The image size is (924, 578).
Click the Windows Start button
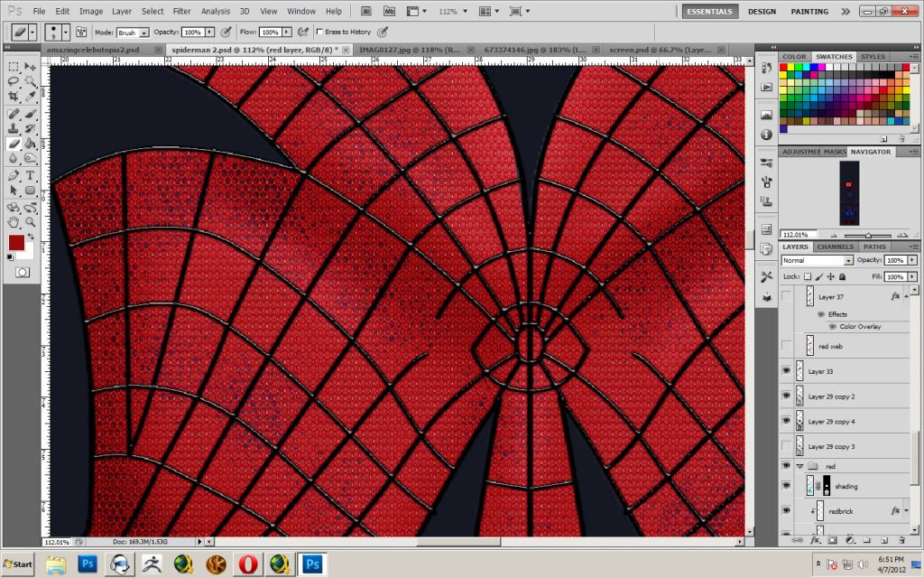click(18, 564)
